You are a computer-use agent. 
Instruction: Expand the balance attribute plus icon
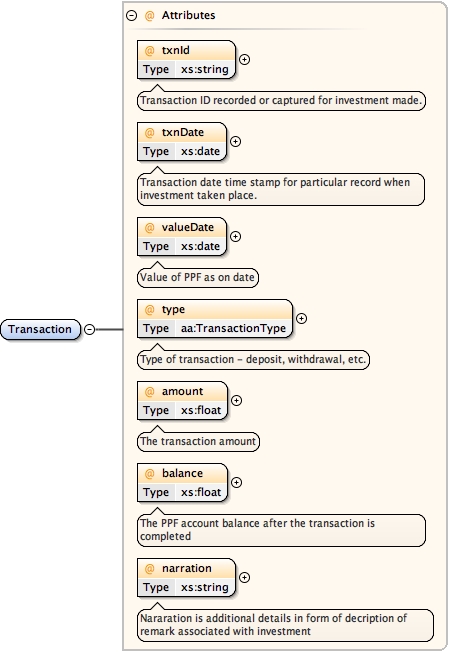point(236,482)
